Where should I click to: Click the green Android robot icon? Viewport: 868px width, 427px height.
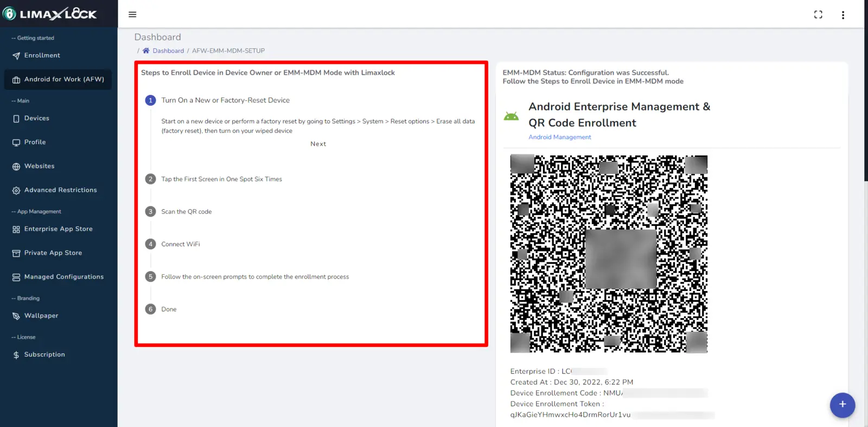click(511, 115)
